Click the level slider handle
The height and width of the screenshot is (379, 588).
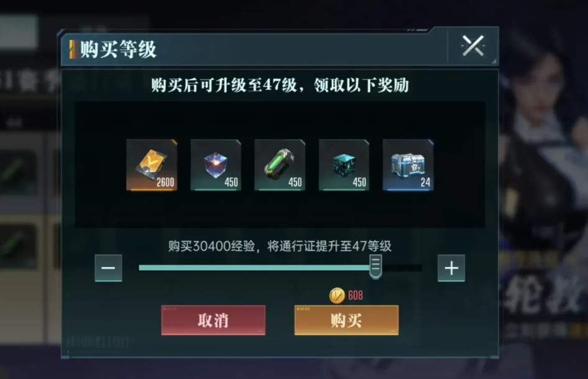click(375, 267)
